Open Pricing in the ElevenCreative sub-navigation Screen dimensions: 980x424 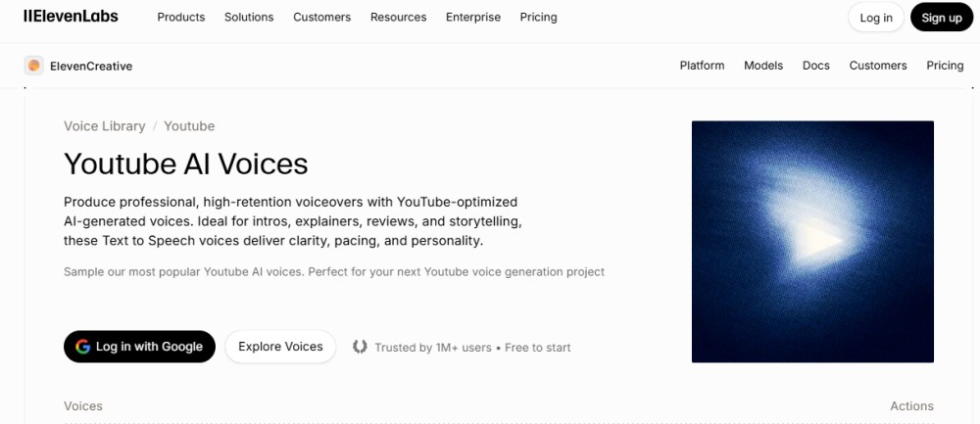coord(945,66)
